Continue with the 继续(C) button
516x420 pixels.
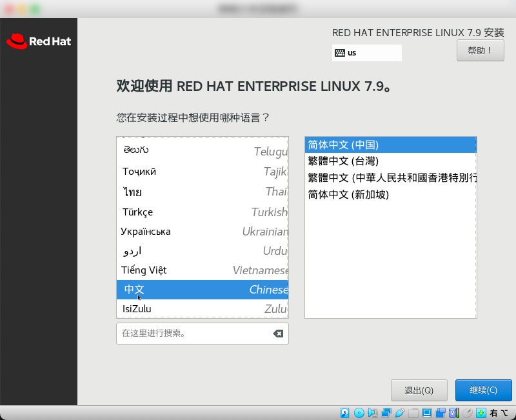pyautogui.click(x=483, y=390)
